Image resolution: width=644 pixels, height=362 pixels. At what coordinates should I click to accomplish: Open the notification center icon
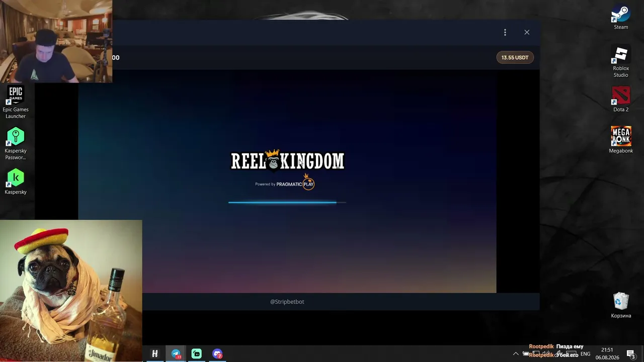[631, 354]
